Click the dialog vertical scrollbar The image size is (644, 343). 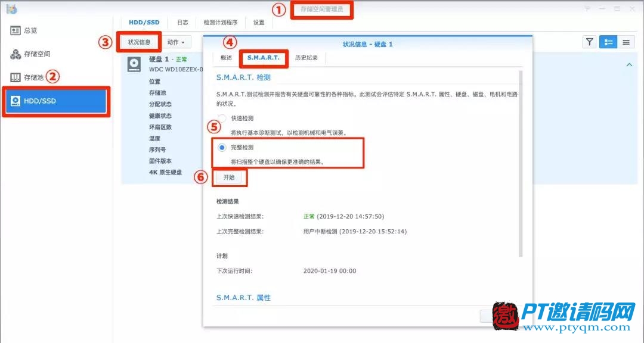[x=521, y=164]
